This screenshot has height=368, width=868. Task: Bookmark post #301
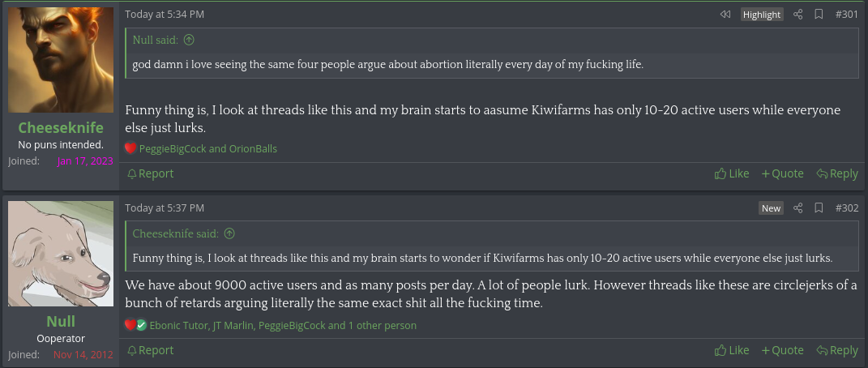pyautogui.click(x=819, y=15)
